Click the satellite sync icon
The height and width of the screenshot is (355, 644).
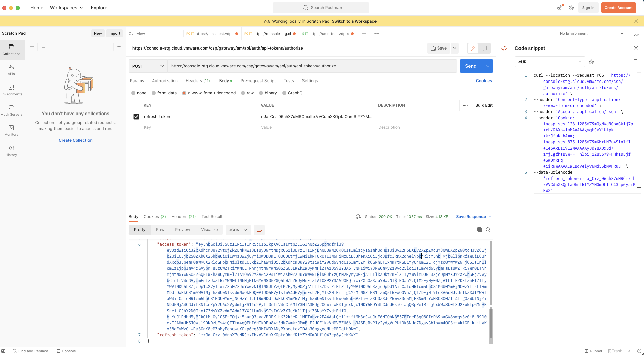tap(560, 7)
